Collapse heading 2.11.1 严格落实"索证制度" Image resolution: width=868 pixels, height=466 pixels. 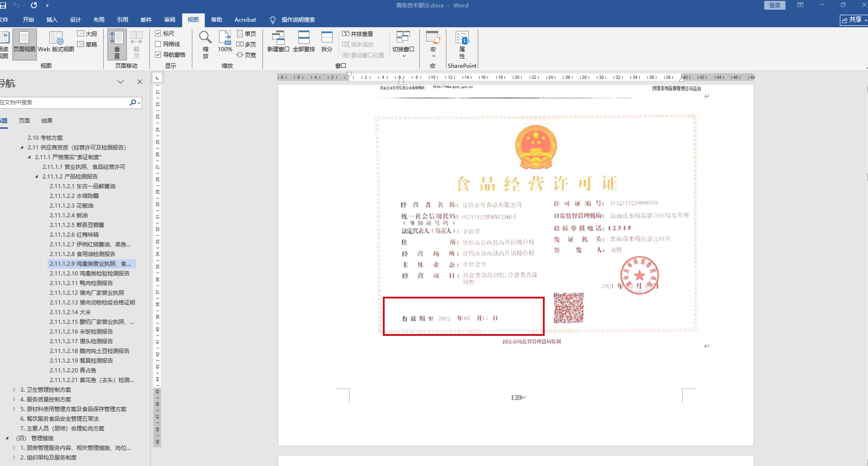coord(29,157)
